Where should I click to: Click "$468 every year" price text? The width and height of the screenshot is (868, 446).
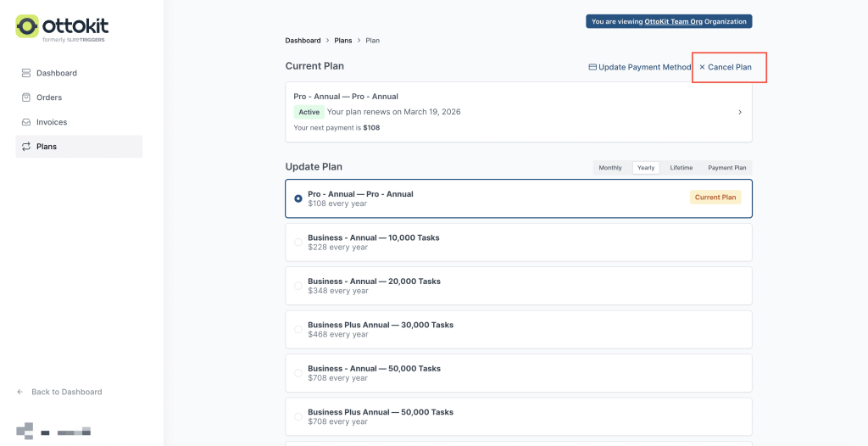[337, 334]
